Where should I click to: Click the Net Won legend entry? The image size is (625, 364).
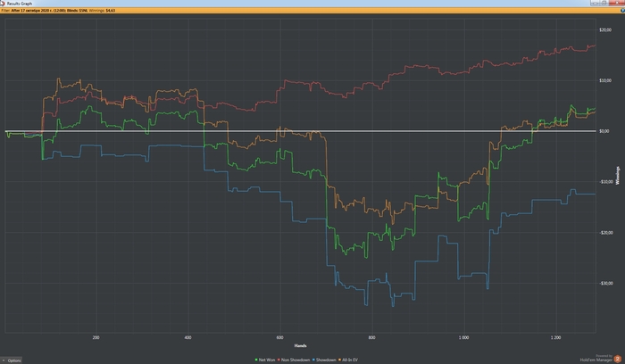(x=265, y=360)
